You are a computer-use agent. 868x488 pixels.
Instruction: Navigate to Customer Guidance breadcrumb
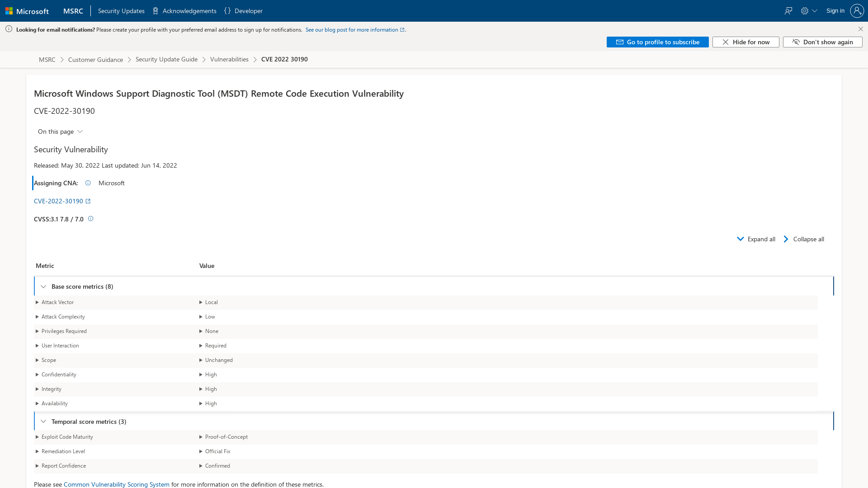point(95,59)
